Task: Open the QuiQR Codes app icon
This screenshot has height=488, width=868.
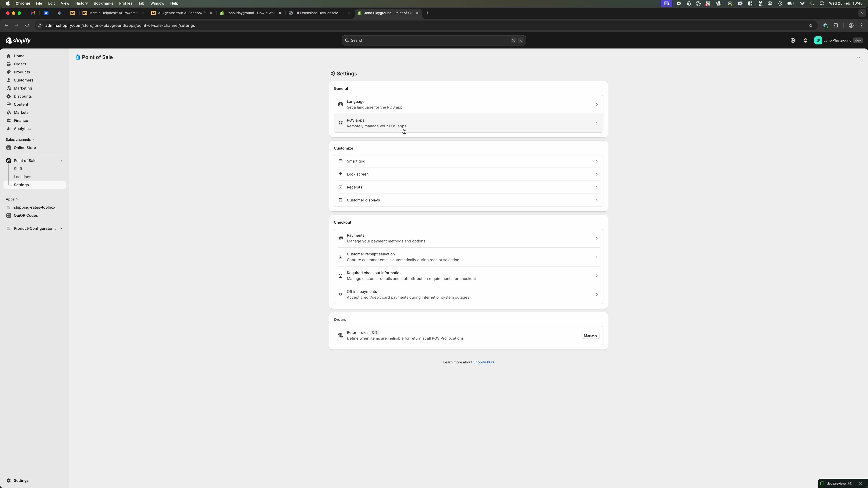Action: (9, 216)
